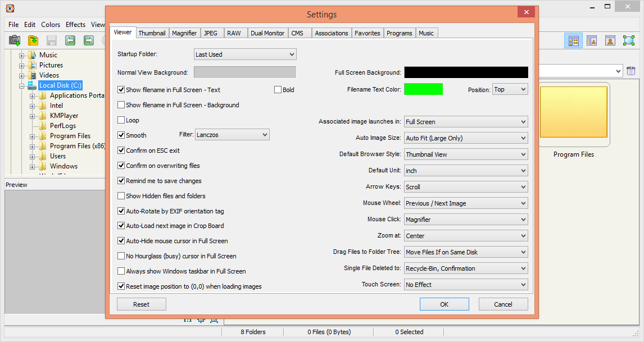Select PerfLogs in the folder tree
644x342 pixels.
(x=63, y=126)
